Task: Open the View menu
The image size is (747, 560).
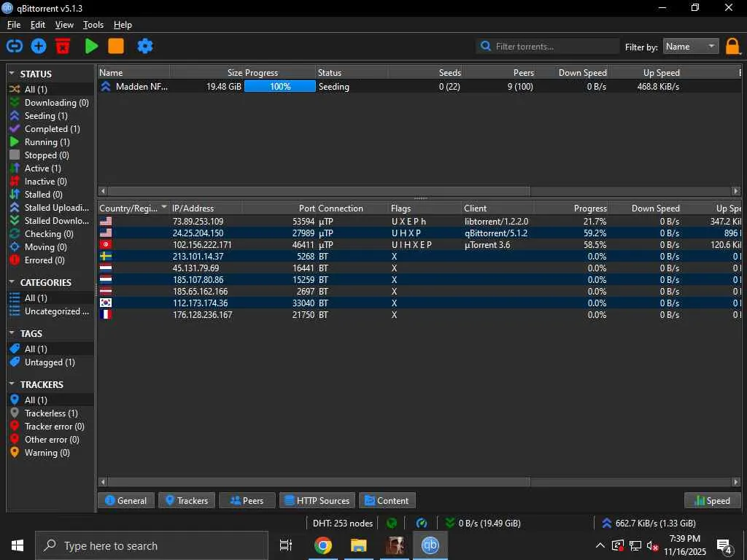Action: [x=64, y=25]
